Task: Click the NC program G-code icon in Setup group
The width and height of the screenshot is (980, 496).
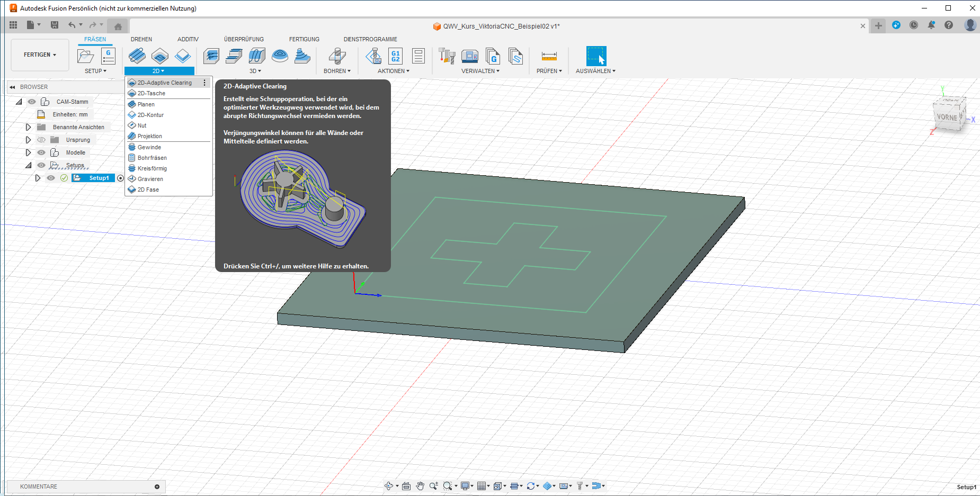Action: click(x=108, y=56)
